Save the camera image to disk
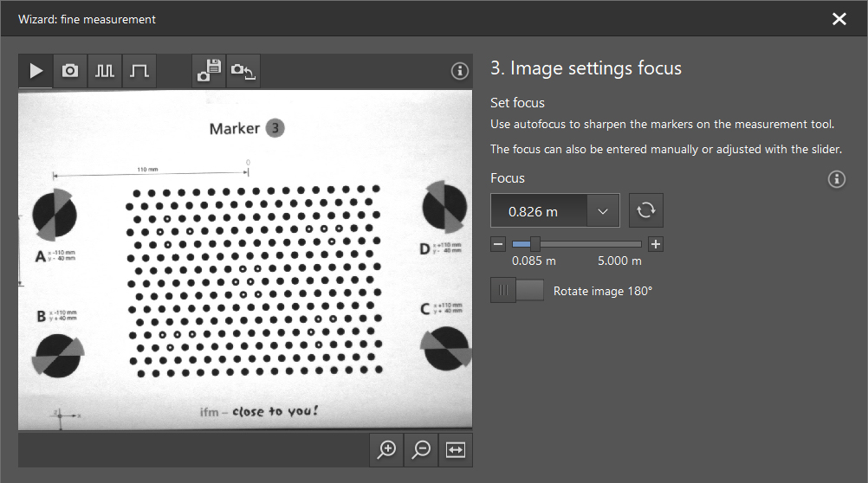Image resolution: width=868 pixels, height=483 pixels. (209, 71)
